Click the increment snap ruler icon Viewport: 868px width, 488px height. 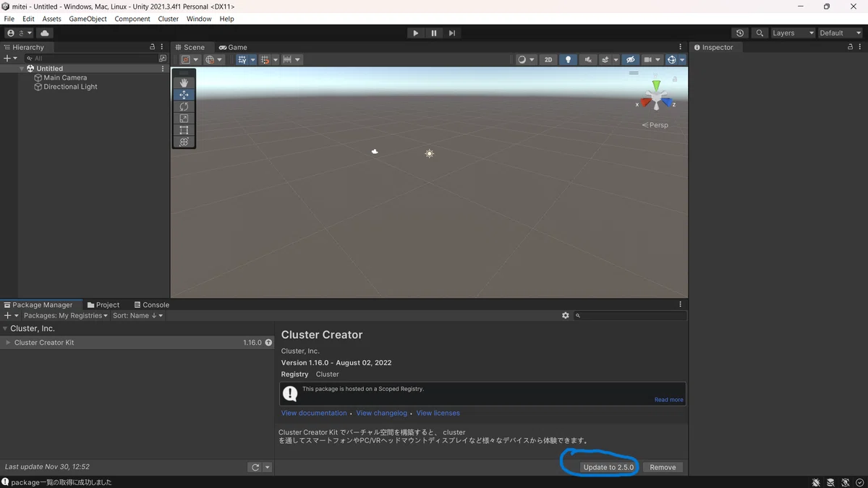(x=287, y=60)
